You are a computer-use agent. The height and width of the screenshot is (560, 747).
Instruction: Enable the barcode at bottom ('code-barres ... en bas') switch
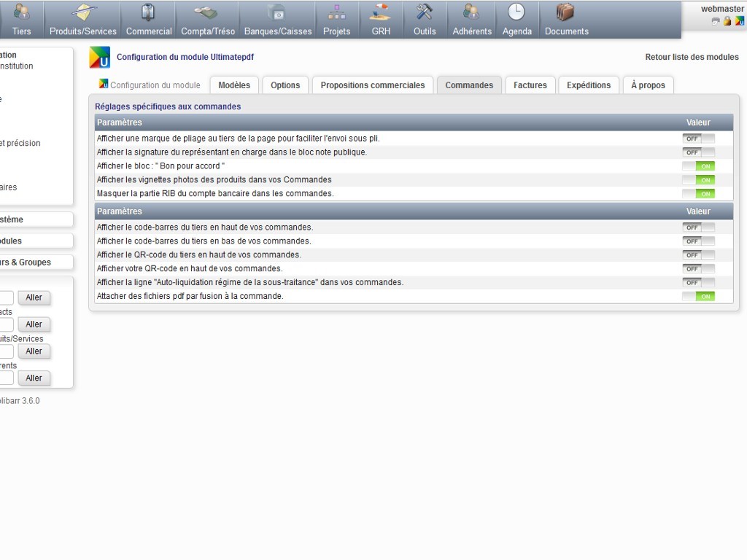(x=698, y=241)
